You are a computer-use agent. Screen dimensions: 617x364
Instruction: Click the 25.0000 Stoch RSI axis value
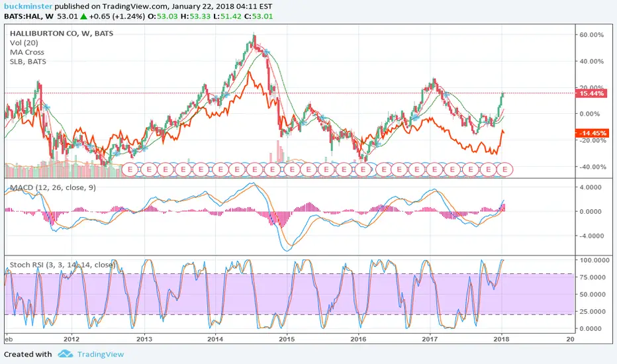(593, 311)
